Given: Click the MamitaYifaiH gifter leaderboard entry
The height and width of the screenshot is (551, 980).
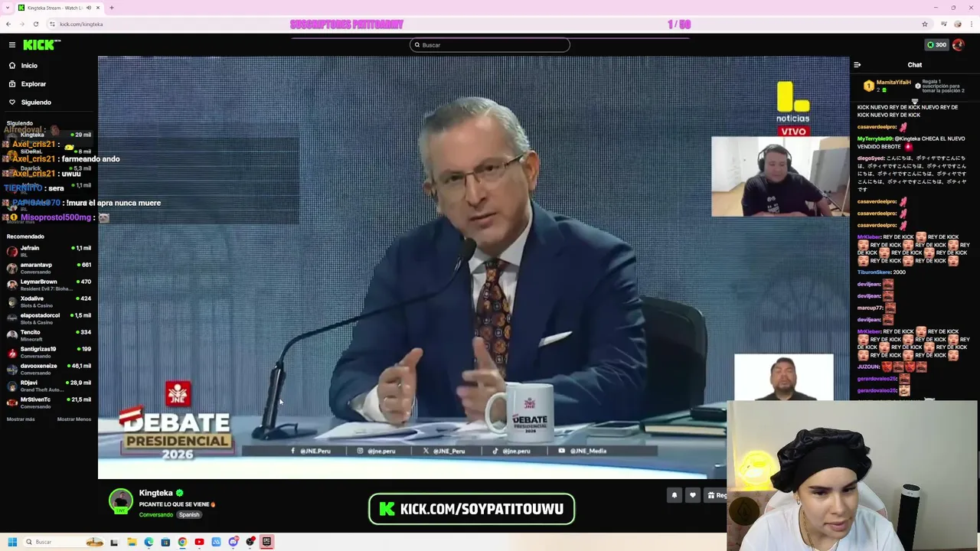Looking at the screenshot, I should (887, 86).
